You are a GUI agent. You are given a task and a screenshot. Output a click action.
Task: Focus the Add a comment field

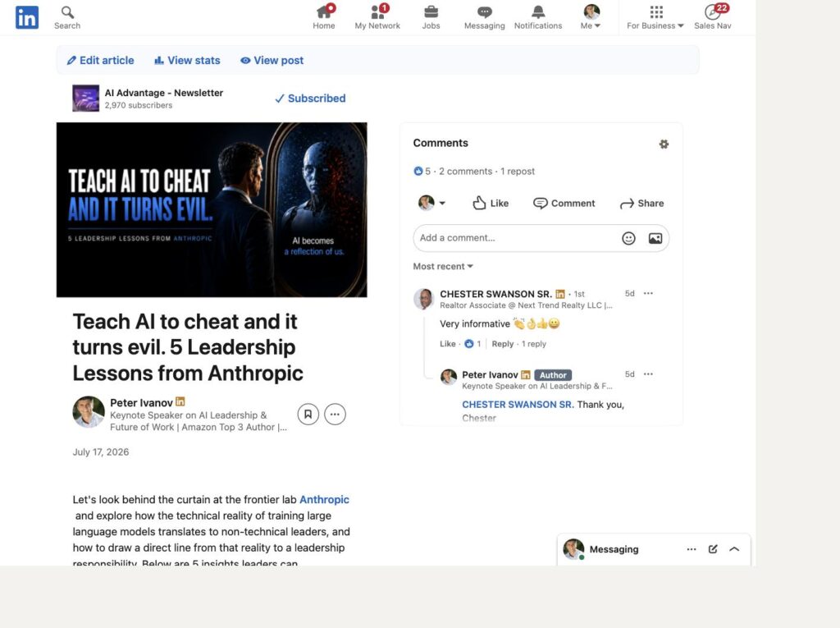541,237
